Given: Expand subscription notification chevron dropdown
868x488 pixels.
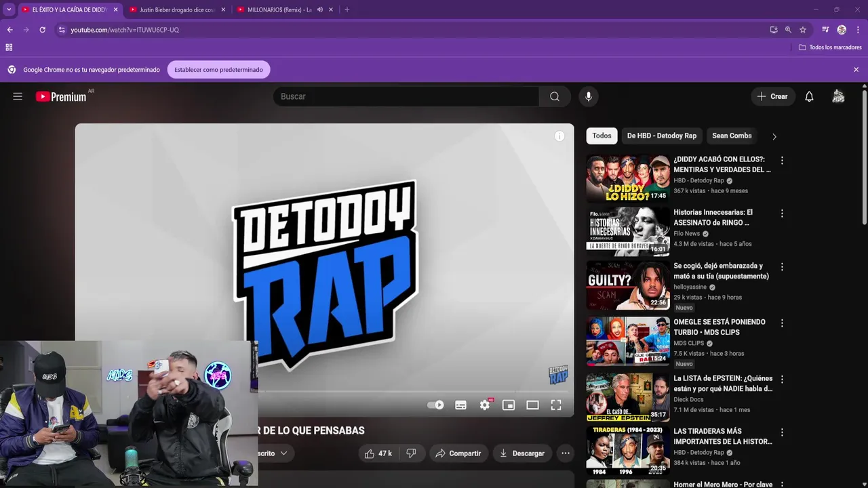Looking at the screenshot, I should tap(283, 453).
